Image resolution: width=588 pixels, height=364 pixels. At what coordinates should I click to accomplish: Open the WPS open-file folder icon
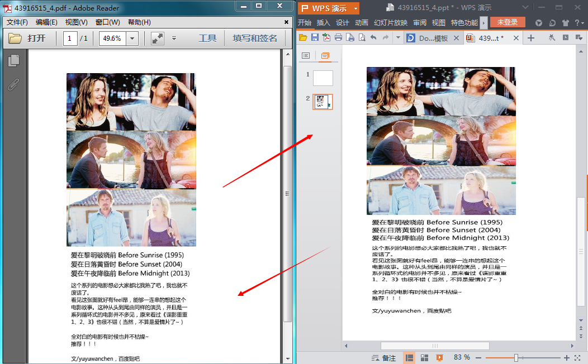coord(303,37)
